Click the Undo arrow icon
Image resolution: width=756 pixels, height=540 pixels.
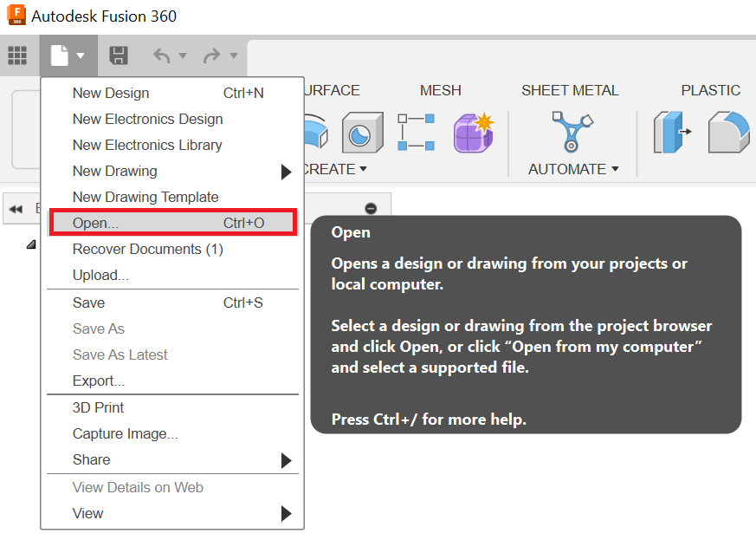click(x=162, y=56)
